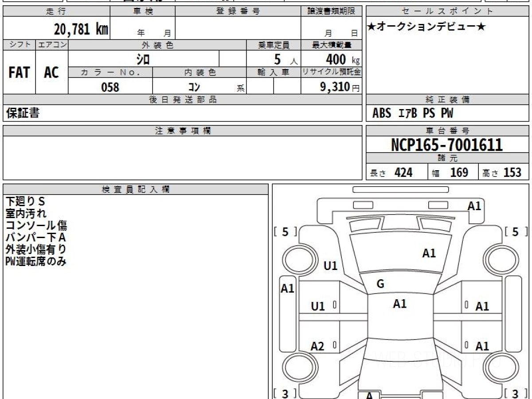Select the 乗車定員 header
532x399 pixels.
[x=274, y=45]
